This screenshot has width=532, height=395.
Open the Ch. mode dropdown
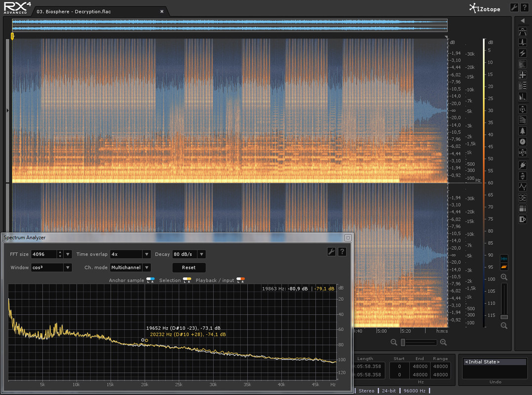tap(147, 268)
